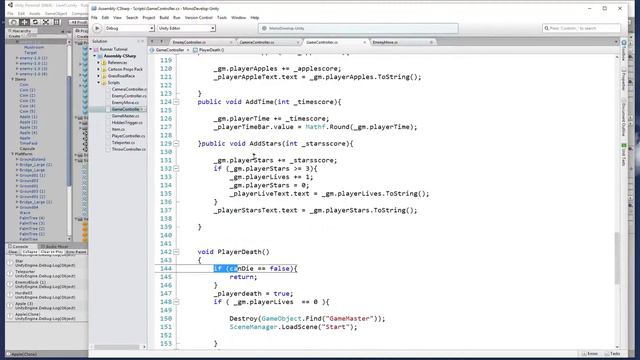This screenshot has width=640, height=360.
Task: Click the search box in MonoDevelop toolbar
Action: click(581, 28)
